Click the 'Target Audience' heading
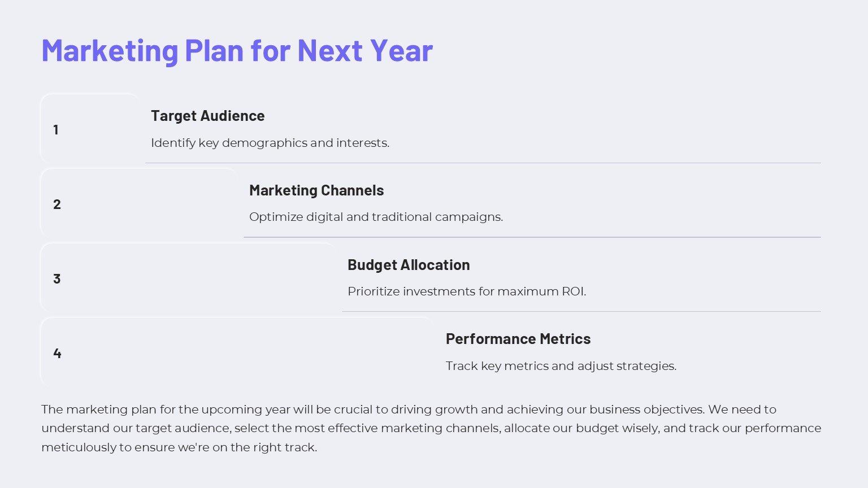Viewport: 868px width, 488px height. pos(207,116)
